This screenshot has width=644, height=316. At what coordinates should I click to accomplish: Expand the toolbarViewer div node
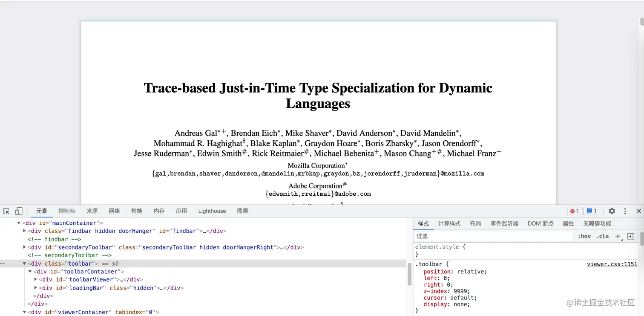(35, 280)
